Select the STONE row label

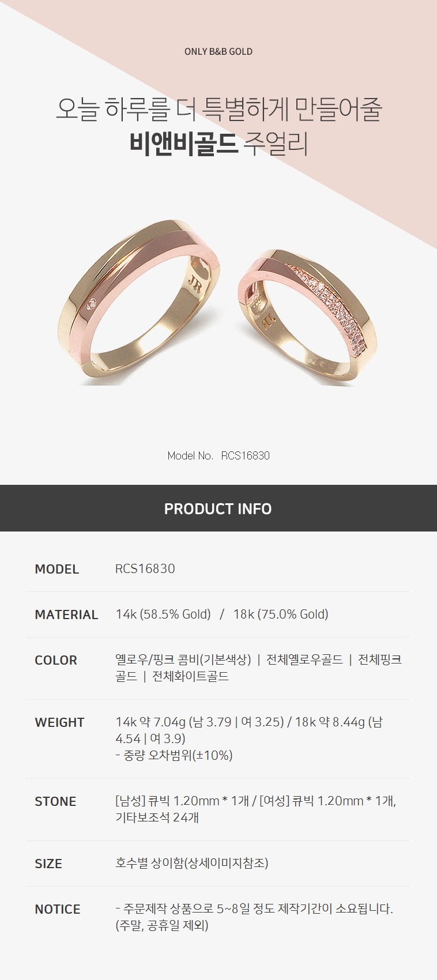pyautogui.click(x=55, y=801)
